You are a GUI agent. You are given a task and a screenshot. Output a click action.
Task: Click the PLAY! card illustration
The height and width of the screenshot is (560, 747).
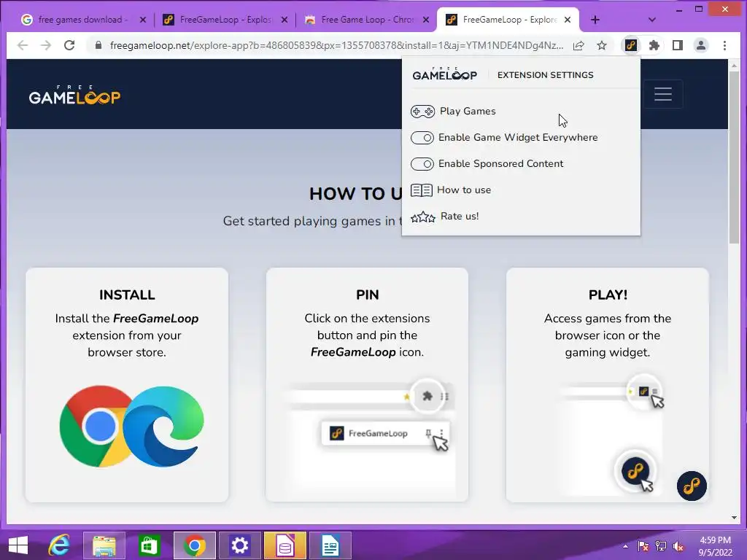[611, 435]
